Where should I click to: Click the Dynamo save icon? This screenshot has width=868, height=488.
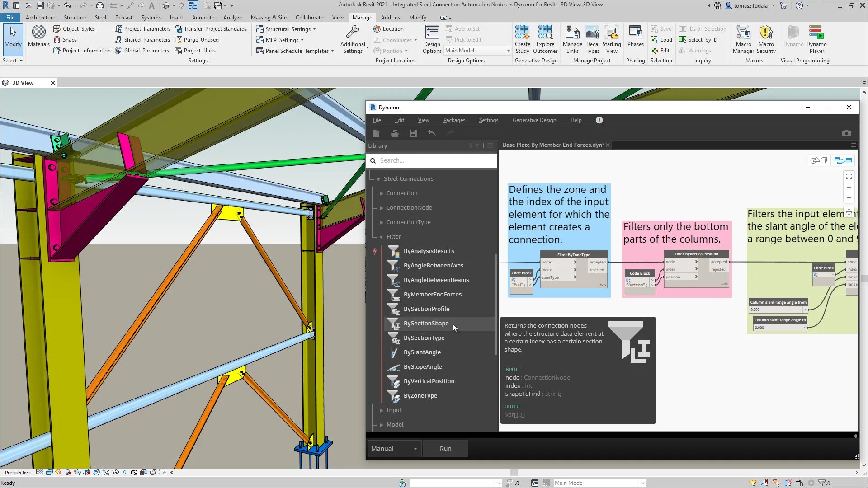(x=413, y=133)
